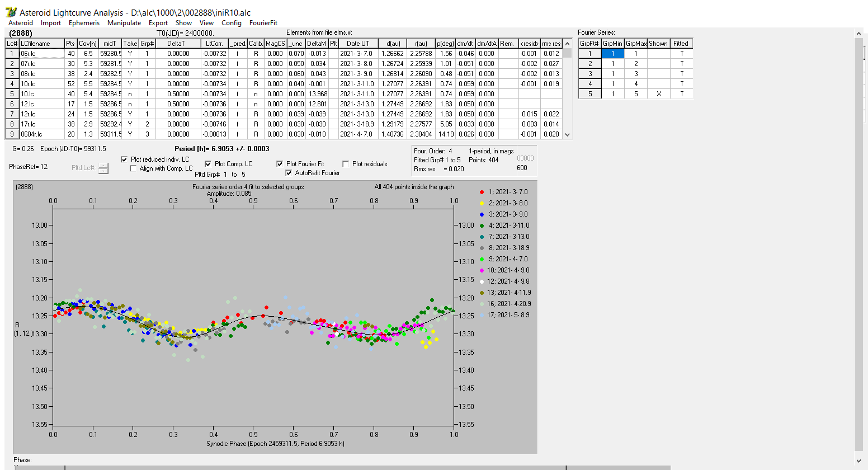Image resolution: width=868 pixels, height=470 pixels.
Task: Click the application icon in title bar
Action: point(11,12)
